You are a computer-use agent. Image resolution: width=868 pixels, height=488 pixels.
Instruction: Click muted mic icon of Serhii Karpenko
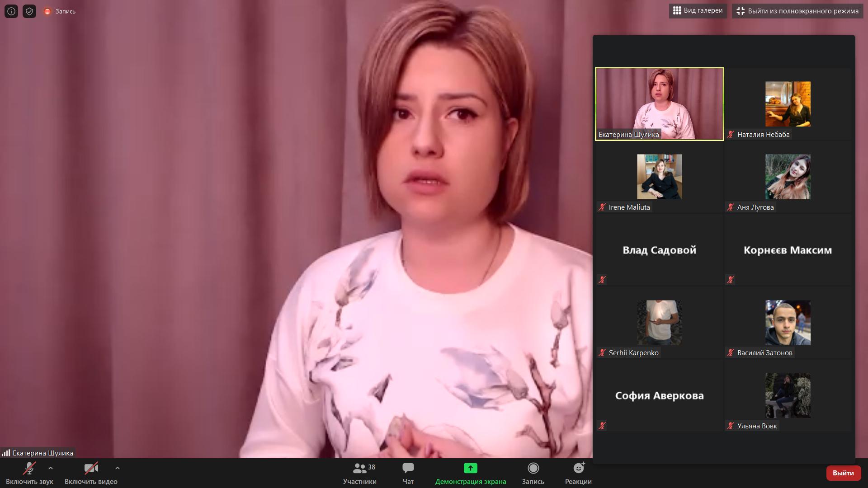(602, 352)
